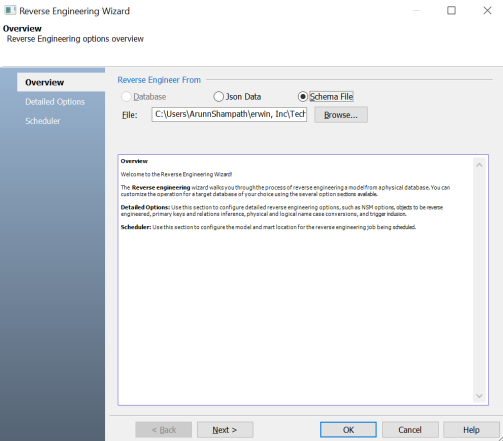Maximize the Reverse Engineering Wizard window
This screenshot has height=441, width=503.
451,10
